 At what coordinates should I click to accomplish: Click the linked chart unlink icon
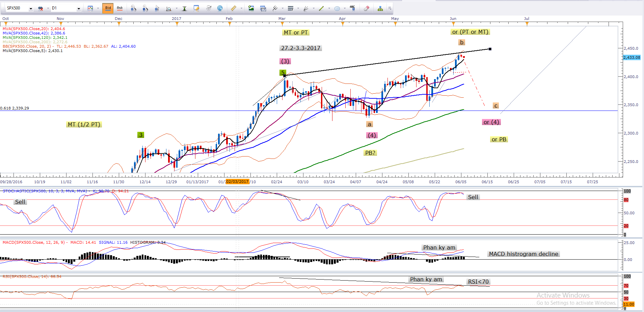41,8
